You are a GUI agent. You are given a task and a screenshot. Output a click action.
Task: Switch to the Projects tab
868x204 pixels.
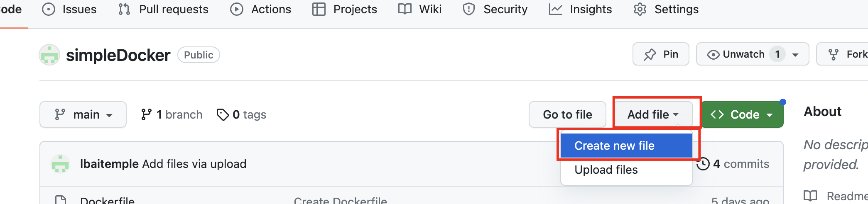(345, 9)
